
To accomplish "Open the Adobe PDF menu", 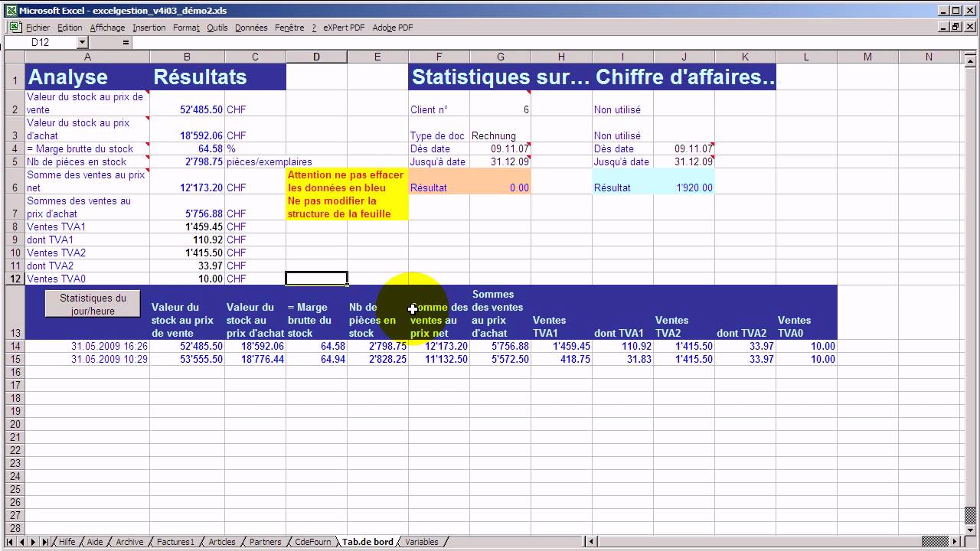I will [x=393, y=28].
